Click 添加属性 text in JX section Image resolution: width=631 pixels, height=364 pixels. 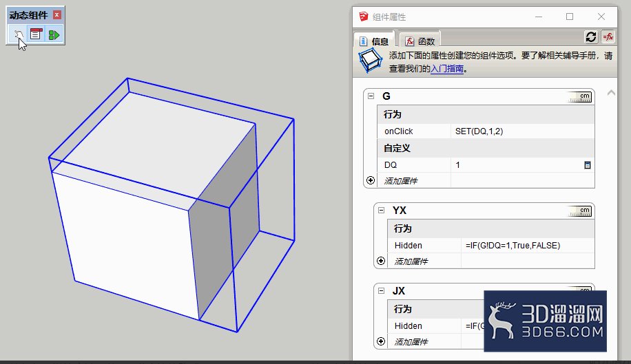[411, 342]
